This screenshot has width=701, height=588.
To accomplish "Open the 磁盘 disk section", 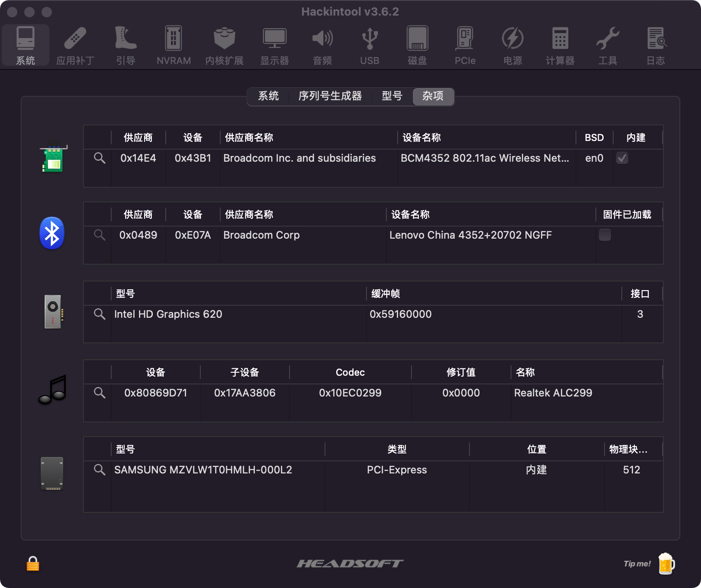I will [417, 45].
